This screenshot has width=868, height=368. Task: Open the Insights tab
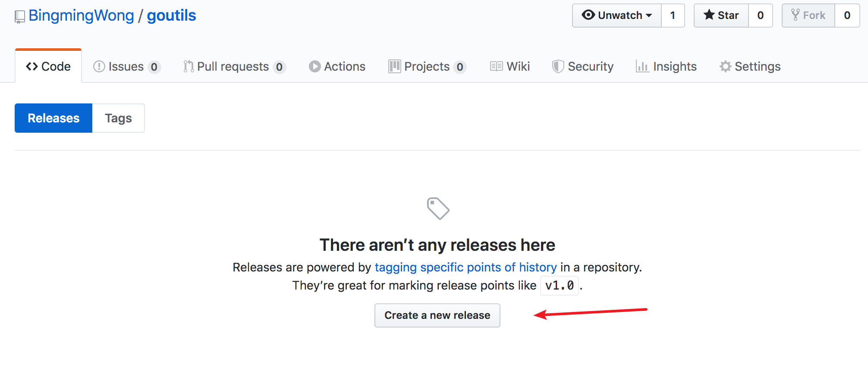(x=667, y=66)
